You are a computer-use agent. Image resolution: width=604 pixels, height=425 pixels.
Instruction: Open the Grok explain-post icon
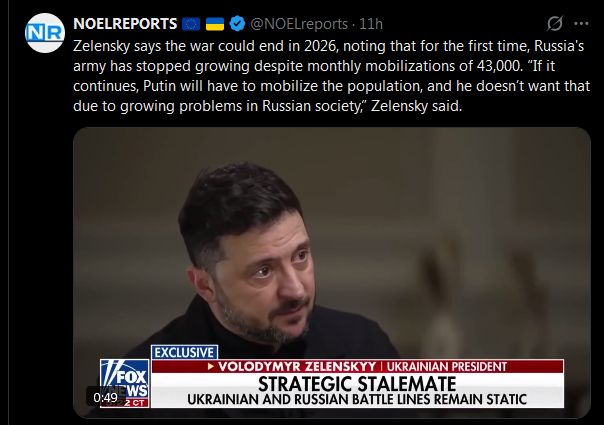point(555,24)
